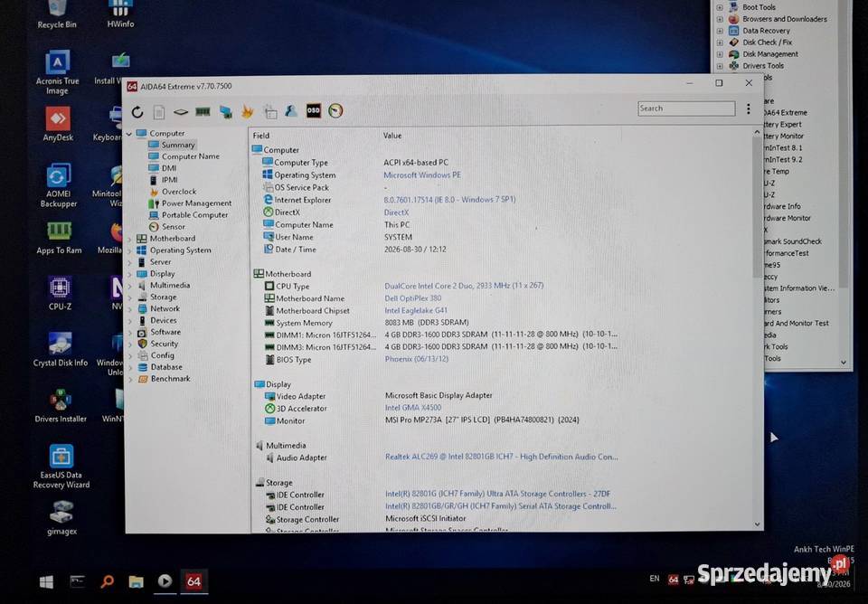868x604 pixels.
Task: Click '8083 MB (DDR3 SDRAM)' memory value
Action: [426, 322]
